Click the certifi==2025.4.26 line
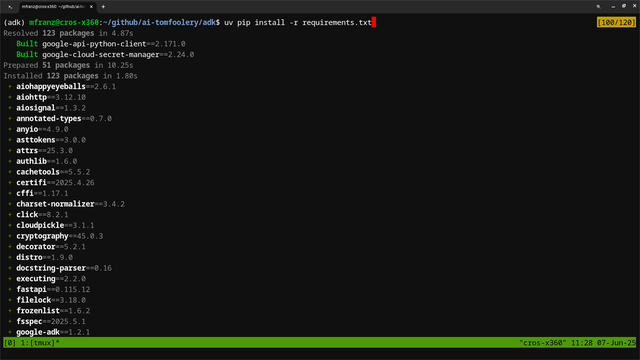 click(51, 182)
